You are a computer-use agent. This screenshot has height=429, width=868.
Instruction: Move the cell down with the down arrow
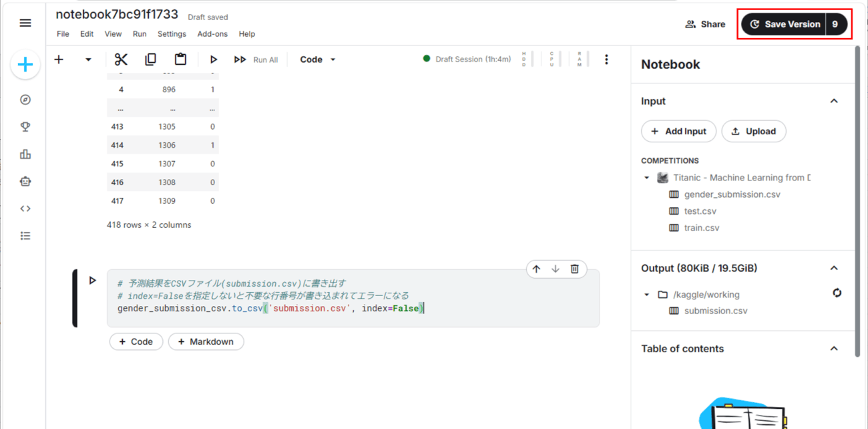click(556, 269)
